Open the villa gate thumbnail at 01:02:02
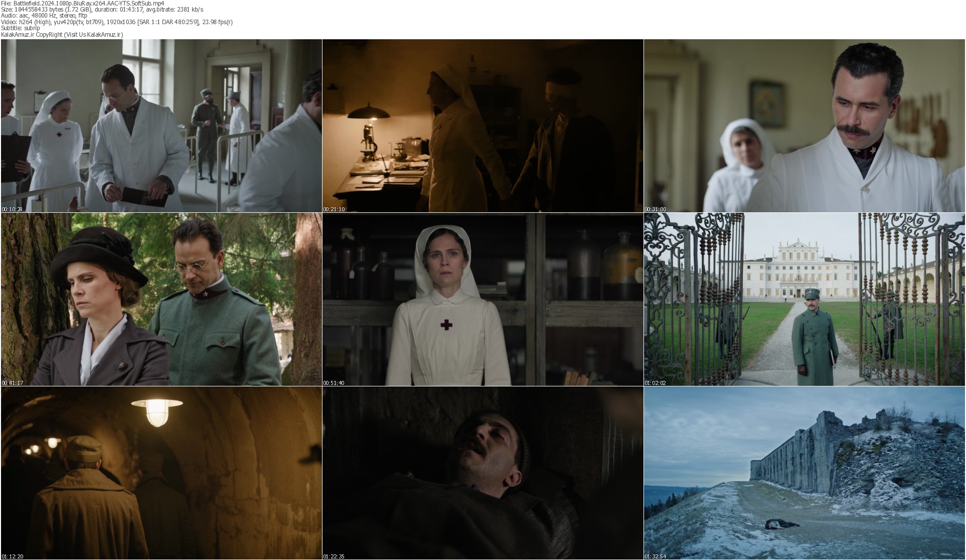 point(804,299)
